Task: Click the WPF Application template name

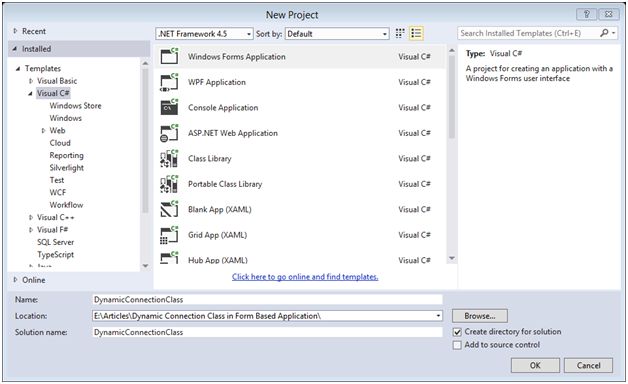Action: coord(217,82)
